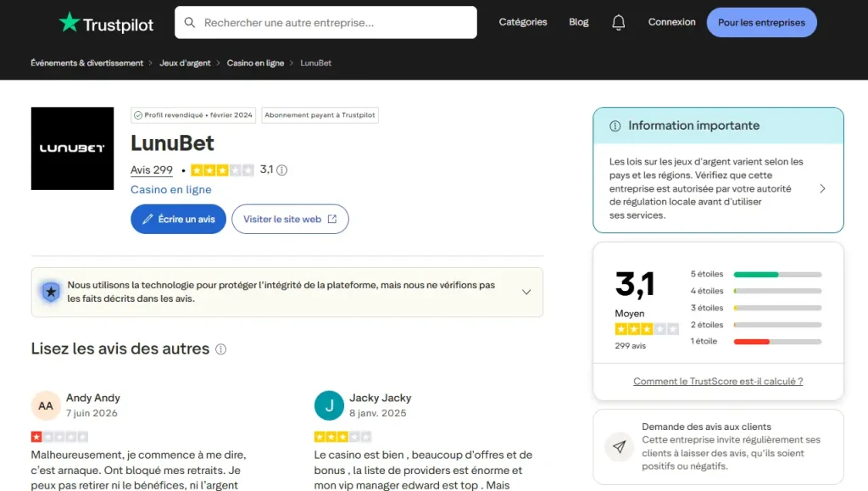Click the 299 avis text under Moyen
Viewport: 868px width, 491px height.
630,345
